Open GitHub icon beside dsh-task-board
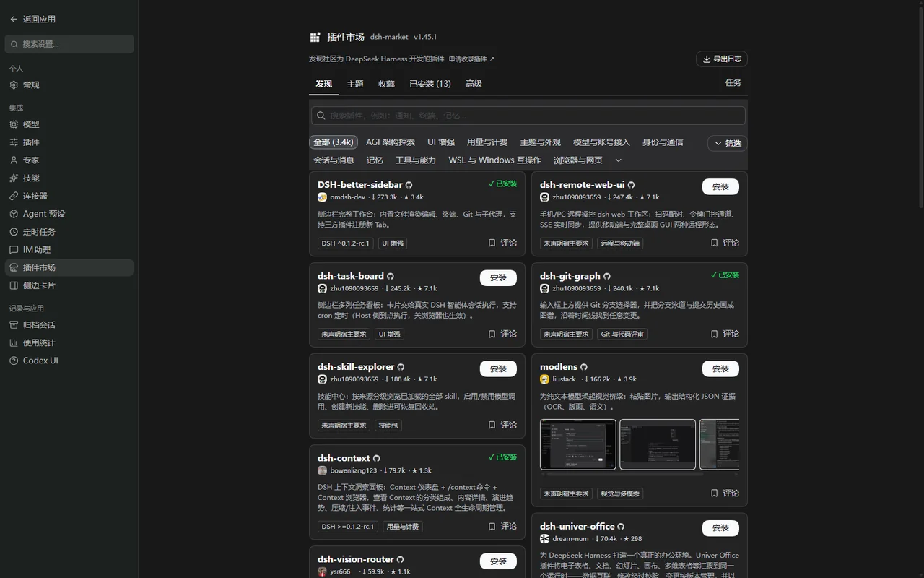The width and height of the screenshot is (924, 578). pyautogui.click(x=391, y=276)
